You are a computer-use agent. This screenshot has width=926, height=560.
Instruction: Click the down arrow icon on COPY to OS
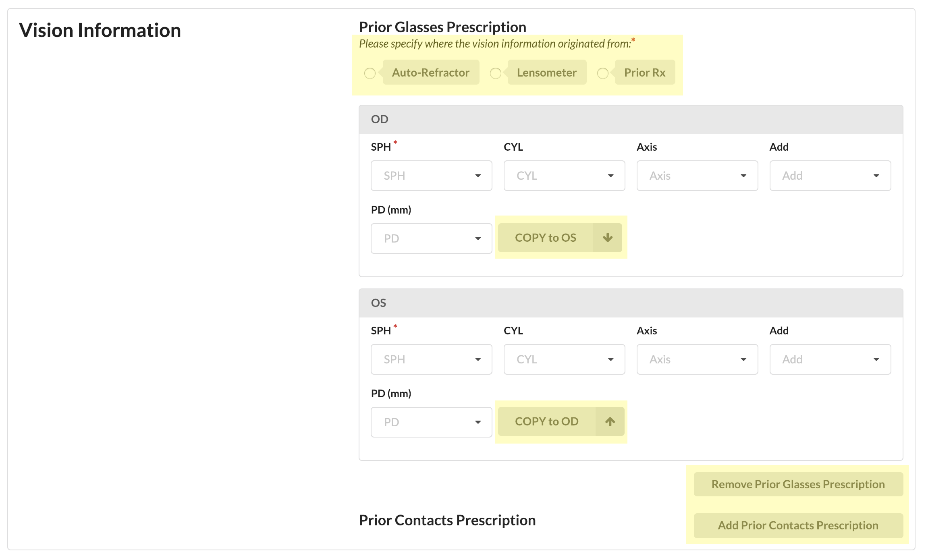[x=607, y=238]
